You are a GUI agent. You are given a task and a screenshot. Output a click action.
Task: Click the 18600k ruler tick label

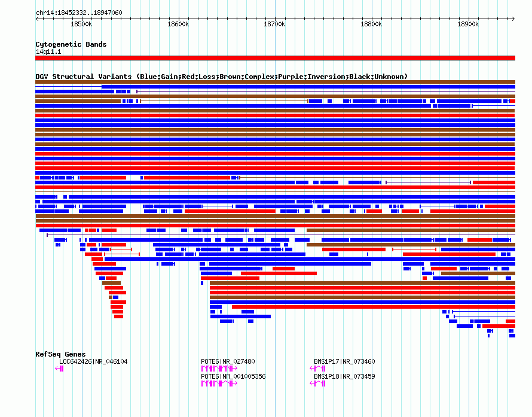coord(178,24)
